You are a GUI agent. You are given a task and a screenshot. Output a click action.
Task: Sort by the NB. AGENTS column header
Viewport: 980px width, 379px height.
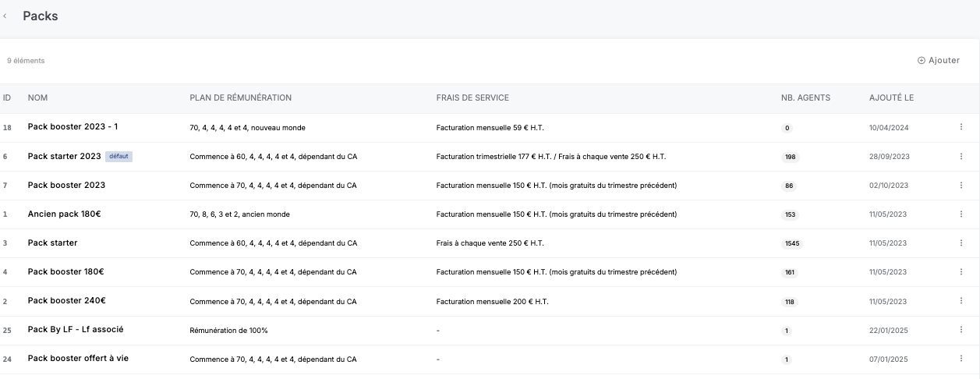(x=805, y=98)
